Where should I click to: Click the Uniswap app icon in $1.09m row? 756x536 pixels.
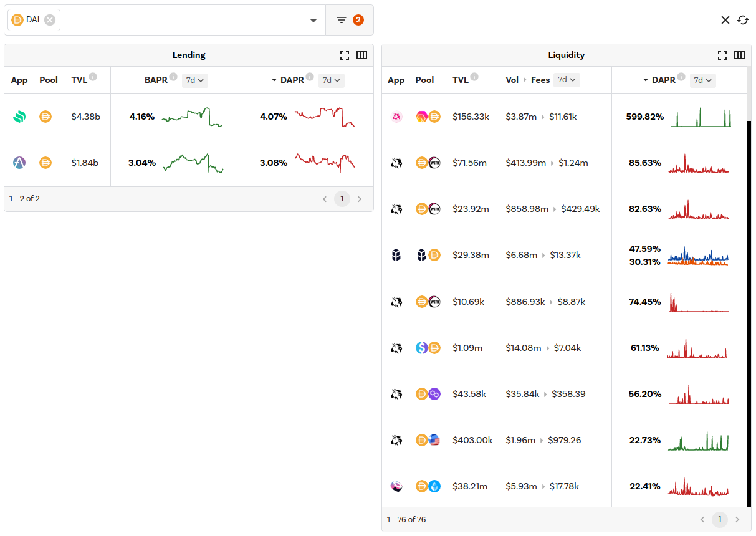click(396, 348)
